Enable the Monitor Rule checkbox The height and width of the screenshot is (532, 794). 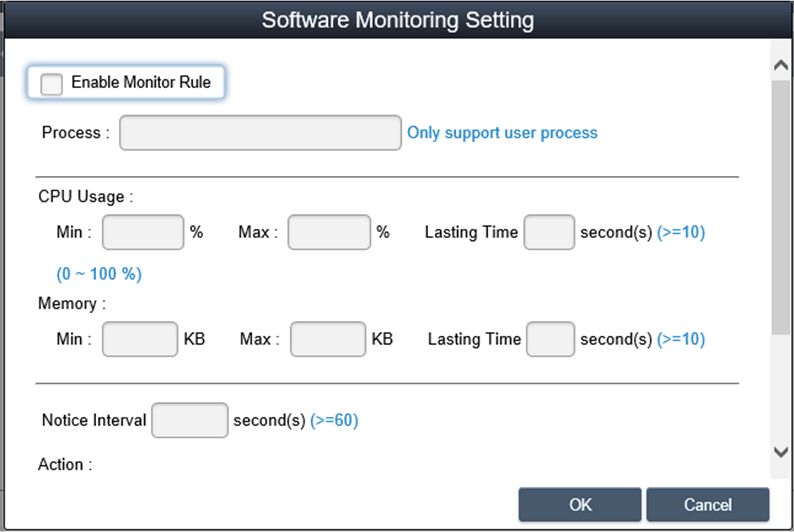click(x=51, y=83)
